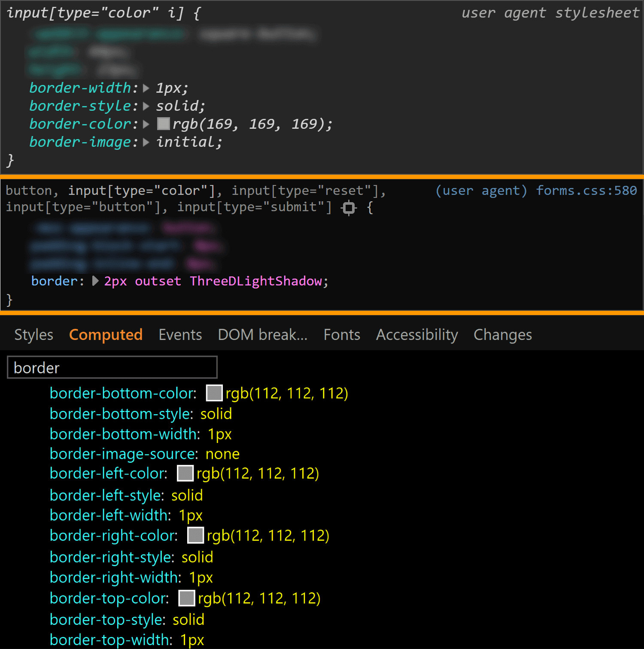The height and width of the screenshot is (649, 644).
Task: Expand the border-style shorthand triangle
Action: click(x=146, y=106)
